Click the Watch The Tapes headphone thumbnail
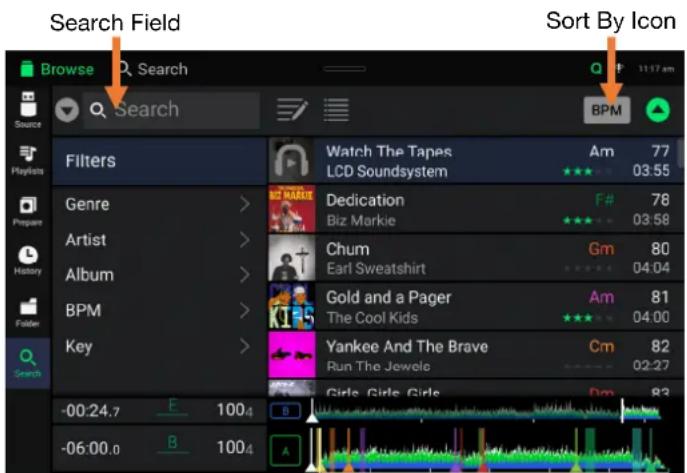This screenshot has width=687, height=473. click(291, 161)
